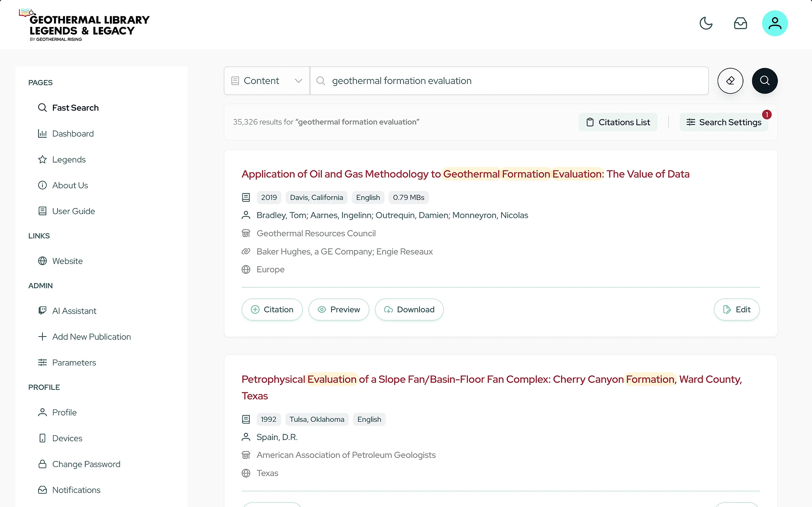Open Notifications settings
This screenshot has width=812, height=507.
76,490
